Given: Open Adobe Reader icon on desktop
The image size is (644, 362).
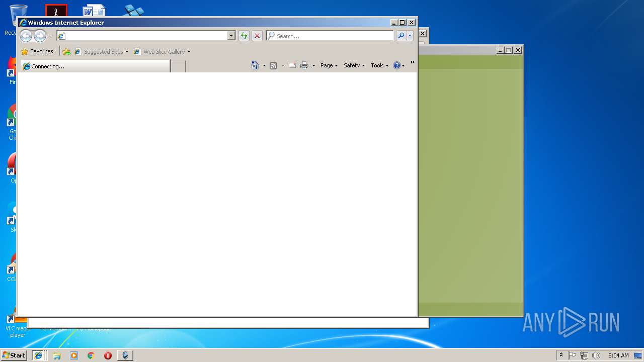Looking at the screenshot, I should [56, 11].
